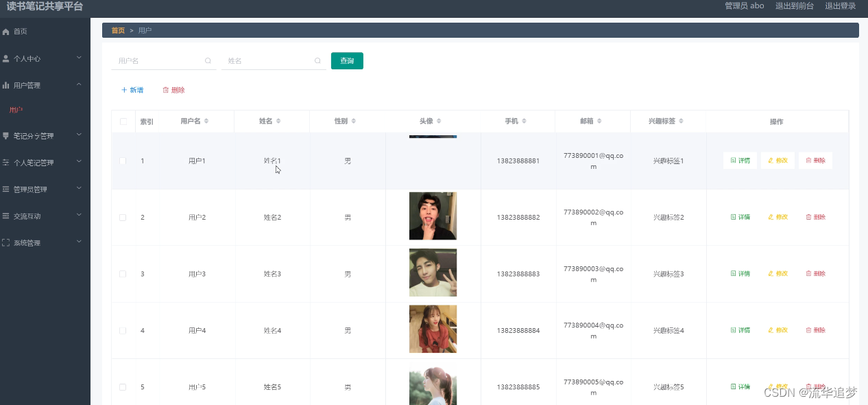
Task: Click 修改 for row 用户4
Action: [777, 330]
